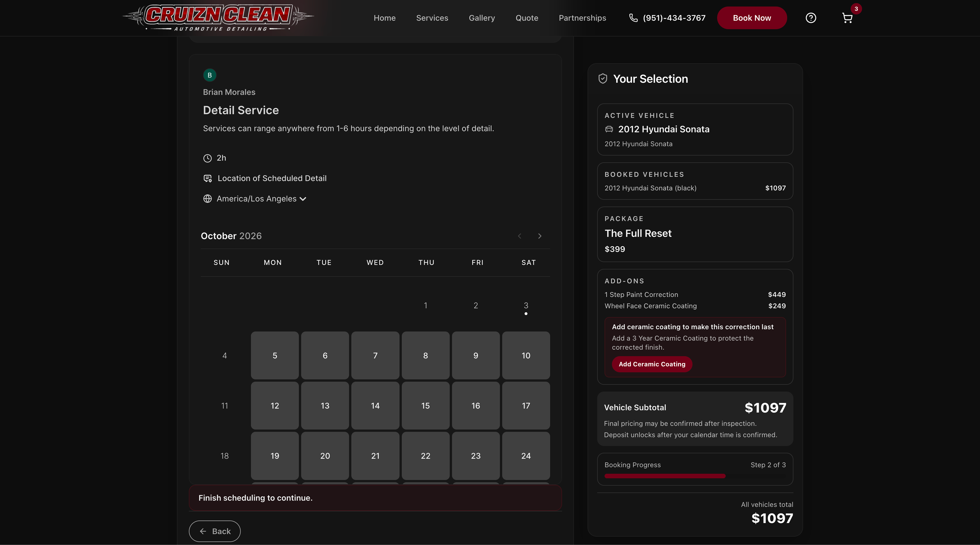980x545 pixels.
Task: Choose October 9 date cell
Action: point(476,355)
